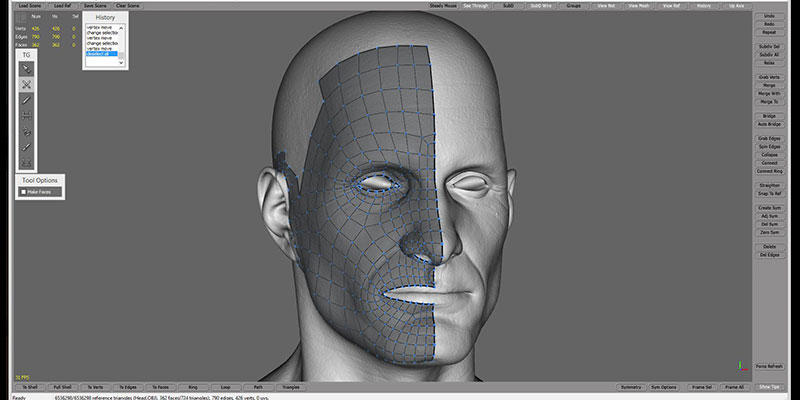Image resolution: width=800 pixels, height=400 pixels.
Task: Click To Shell selection button
Action: [x=30, y=387]
